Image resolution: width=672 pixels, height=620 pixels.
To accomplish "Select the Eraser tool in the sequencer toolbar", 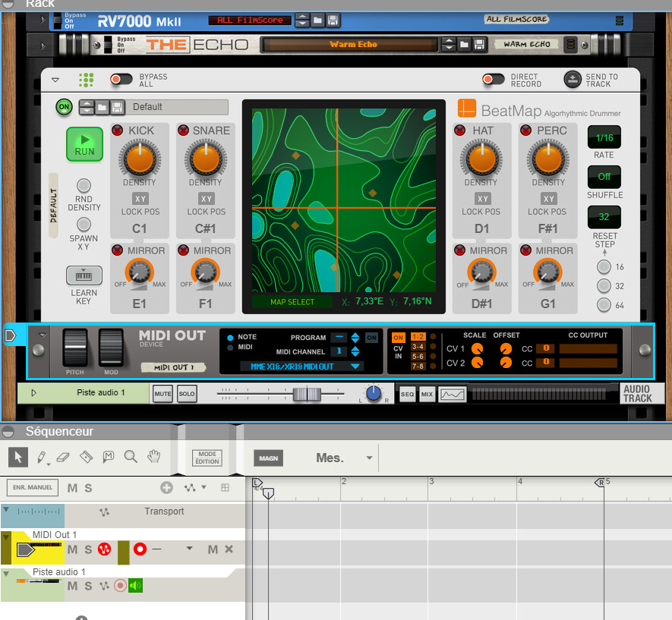I will (x=63, y=458).
